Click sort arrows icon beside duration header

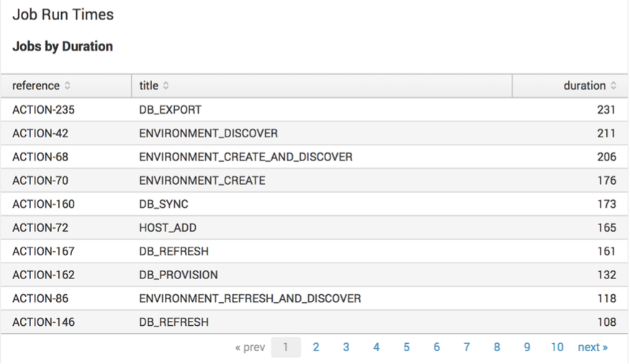[x=613, y=86]
